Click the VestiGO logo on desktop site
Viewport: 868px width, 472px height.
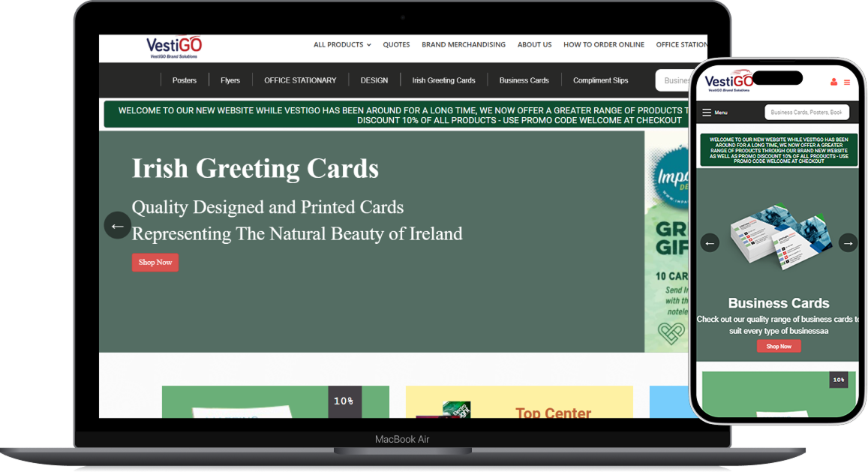174,47
